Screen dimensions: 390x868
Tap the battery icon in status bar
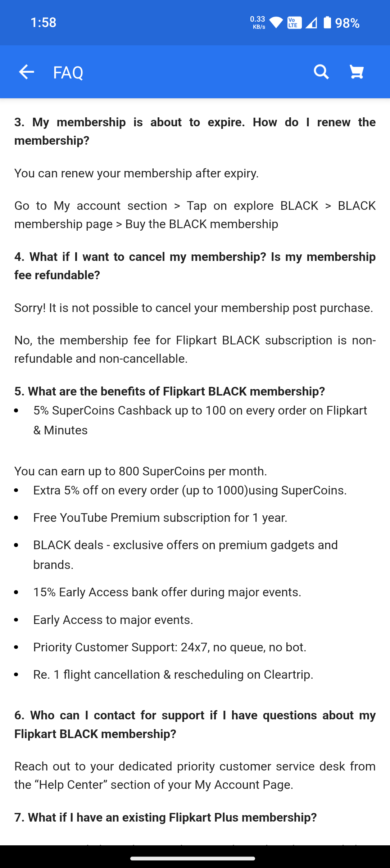[327, 23]
